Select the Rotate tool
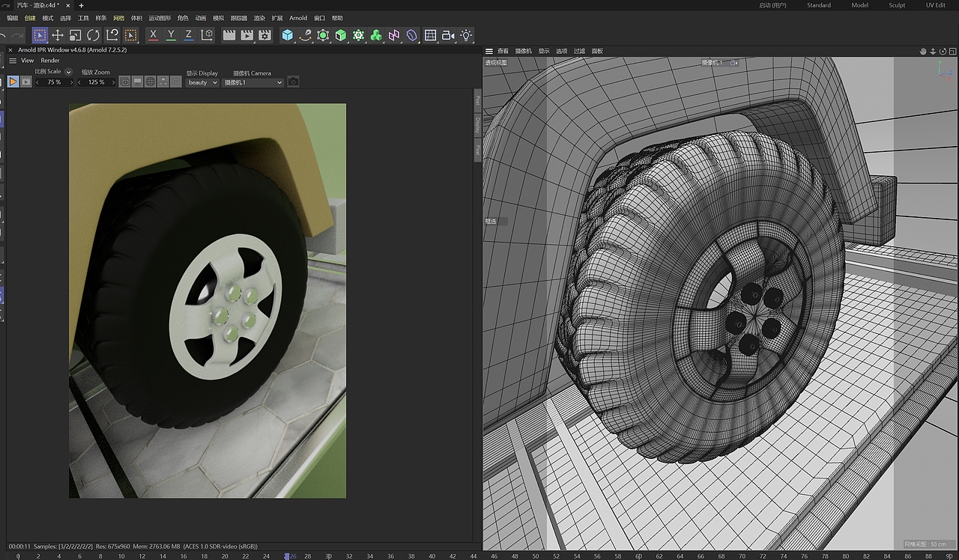959x560 pixels. click(x=94, y=35)
